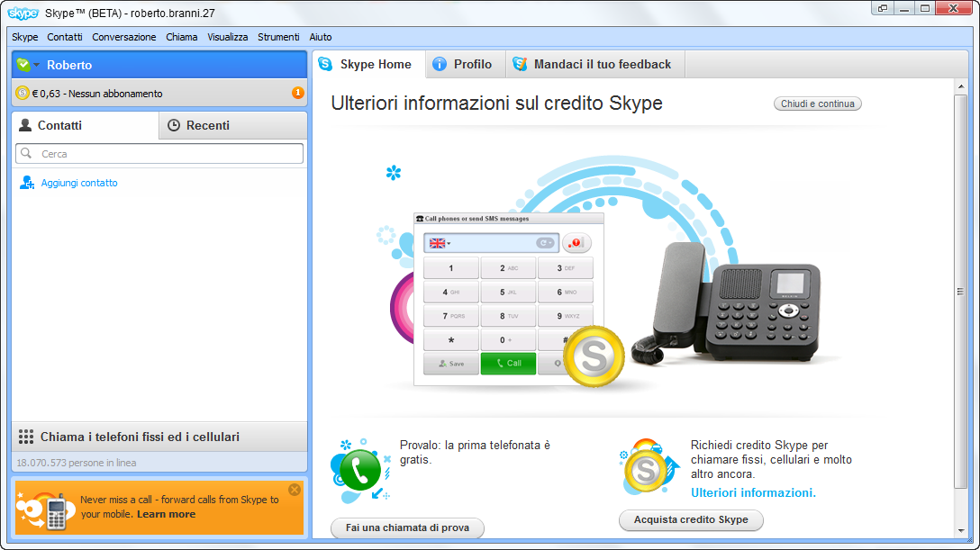This screenshot has height=550, width=980.
Task: Open the Skype menu
Action: [x=25, y=37]
